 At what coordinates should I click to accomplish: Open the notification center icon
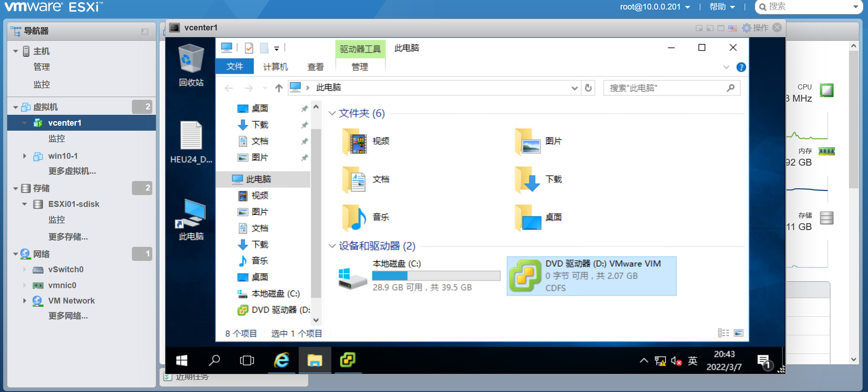[x=764, y=362]
